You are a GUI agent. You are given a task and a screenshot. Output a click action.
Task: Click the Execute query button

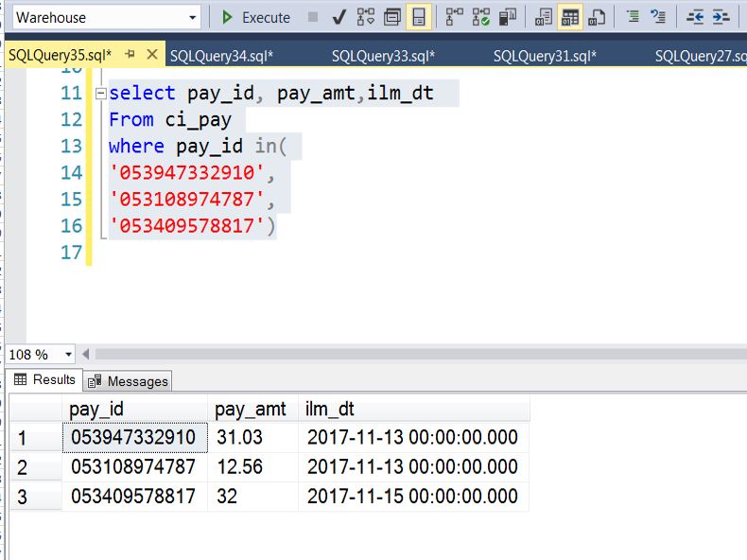(255, 17)
